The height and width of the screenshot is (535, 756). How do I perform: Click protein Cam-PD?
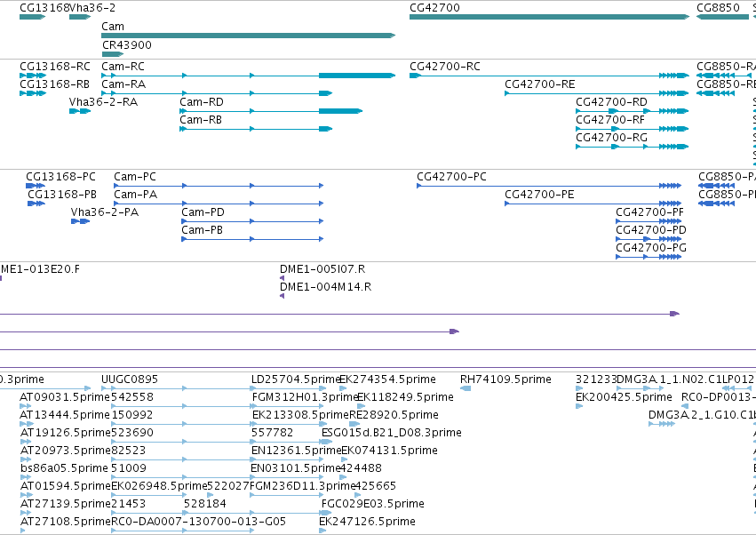pos(252,221)
